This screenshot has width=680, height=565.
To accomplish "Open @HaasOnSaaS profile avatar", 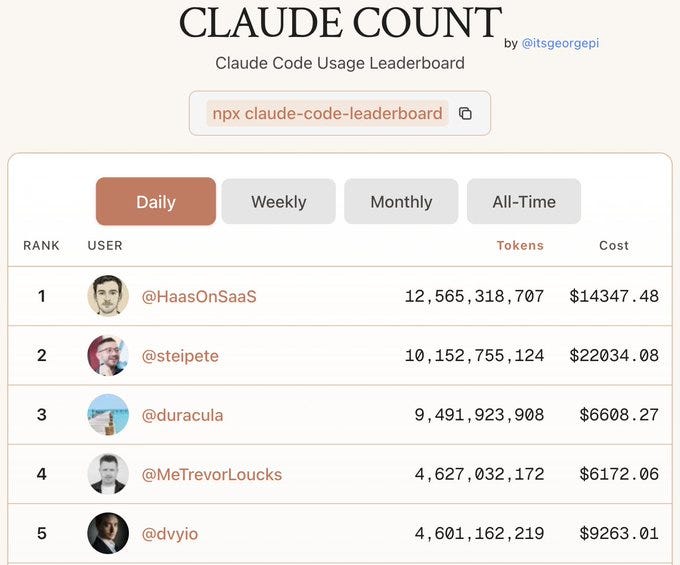I will 108,296.
